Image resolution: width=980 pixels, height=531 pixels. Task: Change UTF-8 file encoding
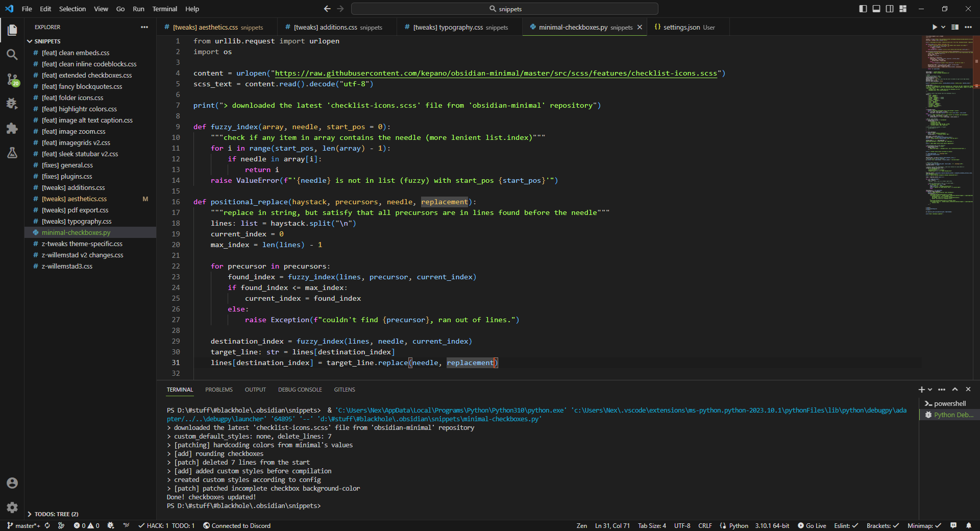pyautogui.click(x=682, y=525)
